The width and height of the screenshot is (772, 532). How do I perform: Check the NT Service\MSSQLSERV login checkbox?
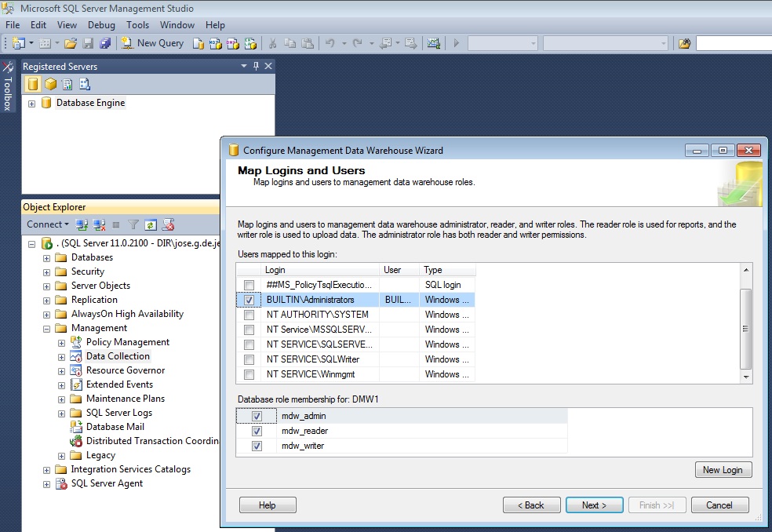click(249, 330)
